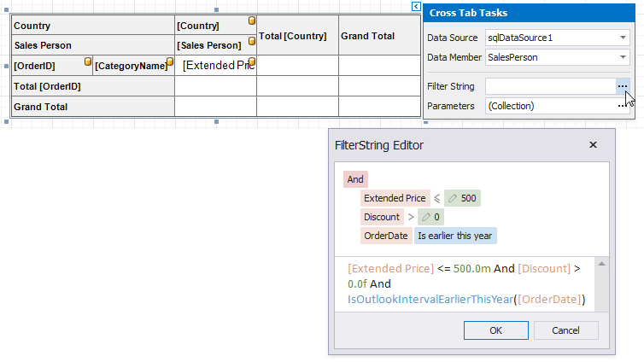Click database icon on the [Sales Person] cell

coord(252,40)
